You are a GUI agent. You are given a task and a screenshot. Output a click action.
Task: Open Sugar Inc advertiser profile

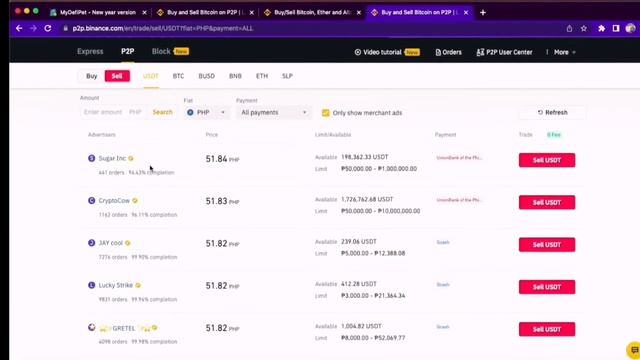coord(112,158)
